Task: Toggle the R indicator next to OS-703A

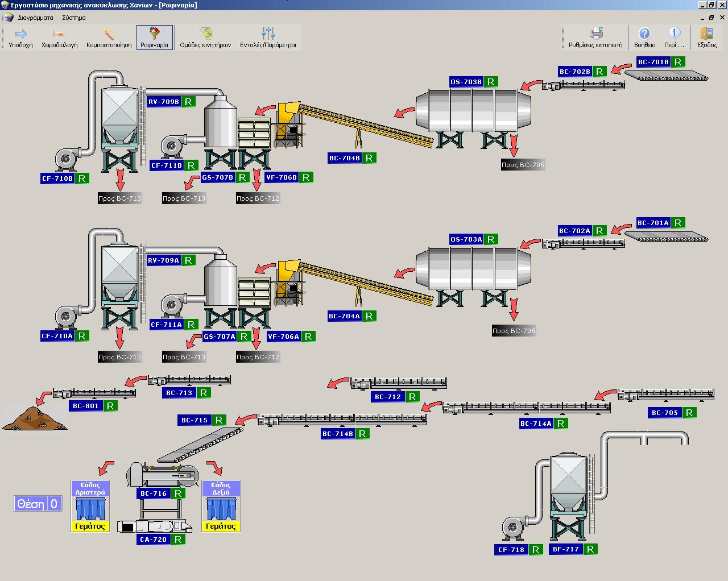Action: tap(491, 239)
